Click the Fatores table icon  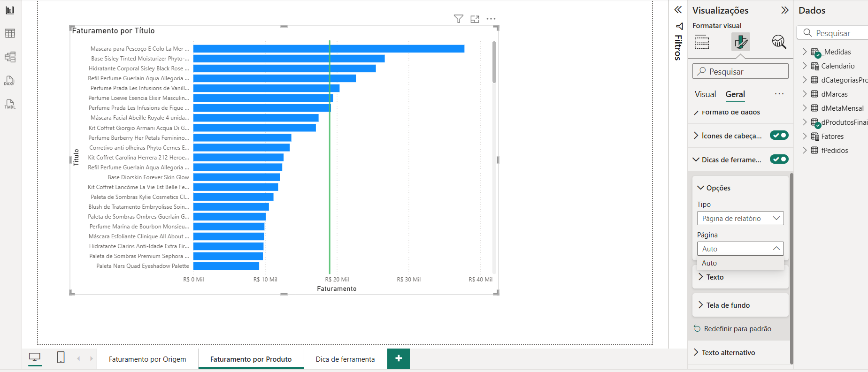815,137
